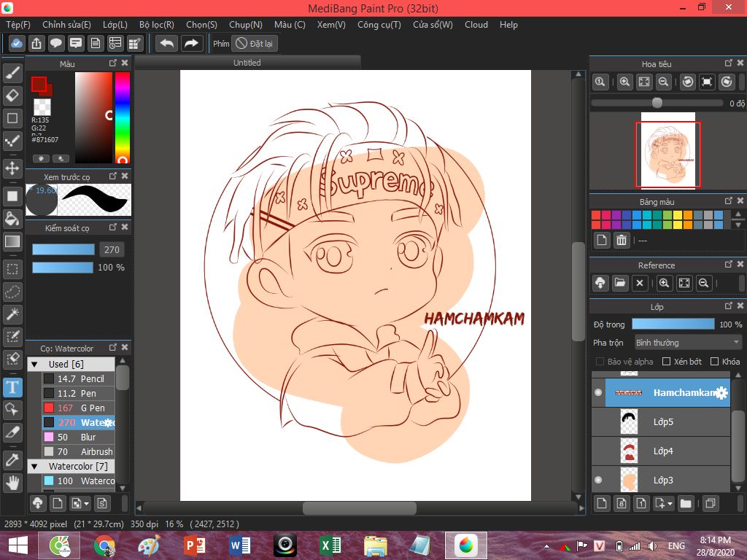Select the Eyedropper tool
The width and height of the screenshot is (747, 560).
click(12, 460)
